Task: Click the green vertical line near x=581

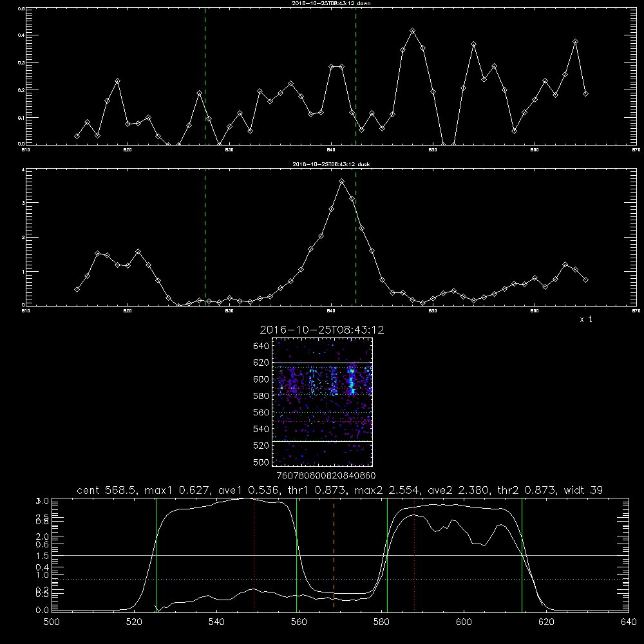Action: click(x=387, y=554)
